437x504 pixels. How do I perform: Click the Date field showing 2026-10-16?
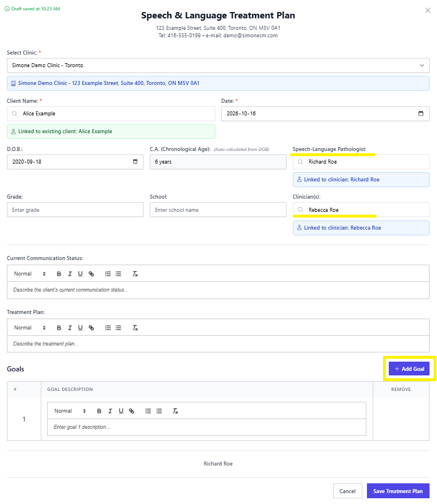pyautogui.click(x=325, y=114)
